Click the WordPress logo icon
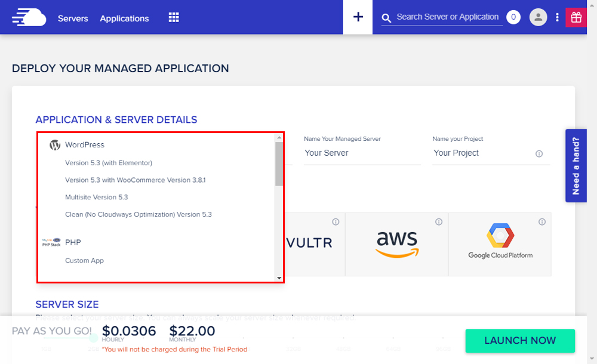The height and width of the screenshot is (364, 597). point(55,144)
